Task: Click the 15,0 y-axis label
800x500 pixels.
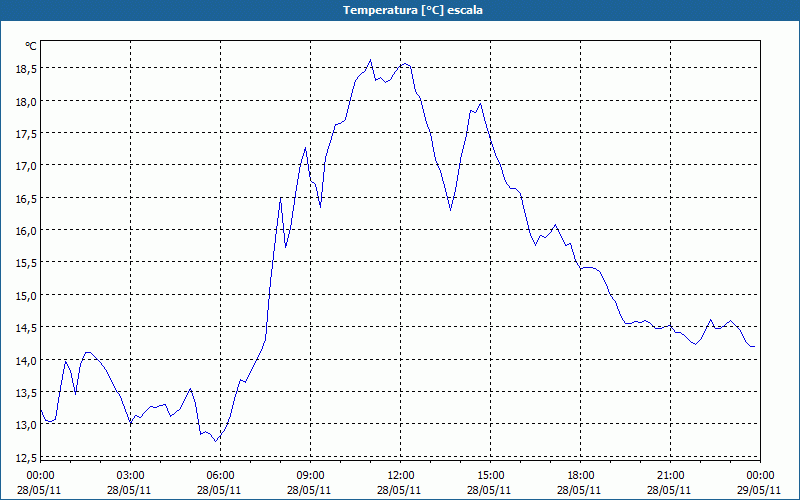Action: [26, 295]
